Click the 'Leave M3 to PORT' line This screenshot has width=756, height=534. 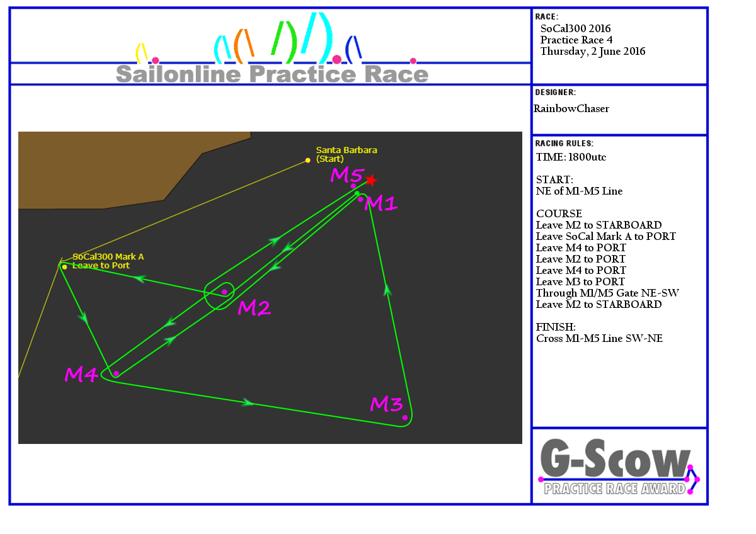click(581, 281)
